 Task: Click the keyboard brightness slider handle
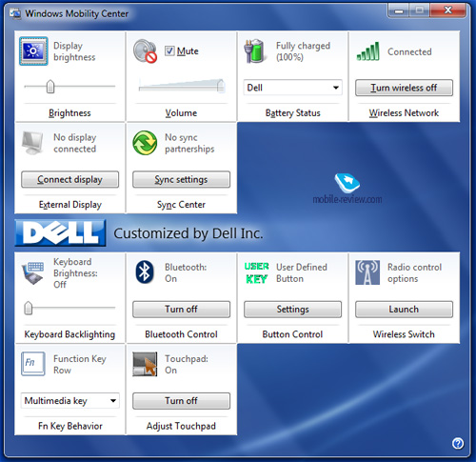click(29, 308)
